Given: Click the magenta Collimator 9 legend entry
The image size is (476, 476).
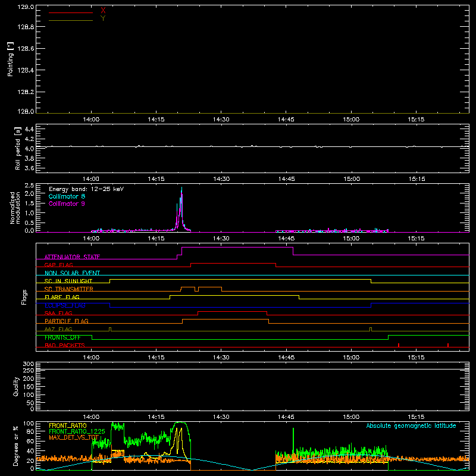Looking at the screenshot, I should (x=67, y=203).
